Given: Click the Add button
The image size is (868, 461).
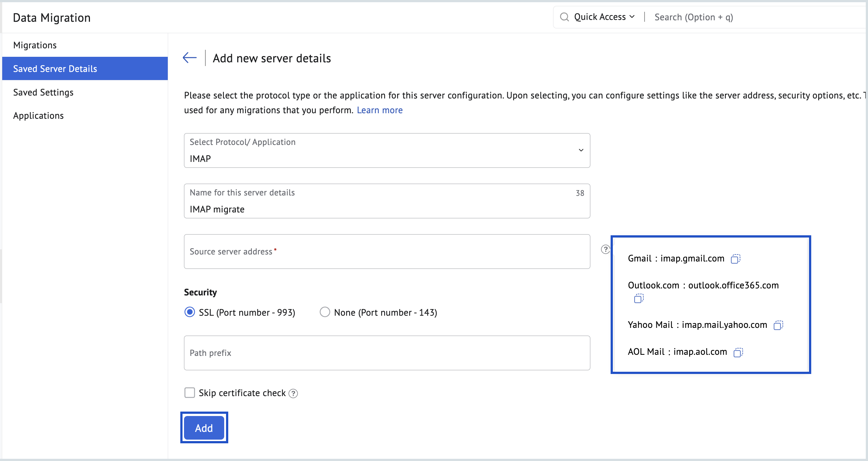Looking at the screenshot, I should [204, 428].
